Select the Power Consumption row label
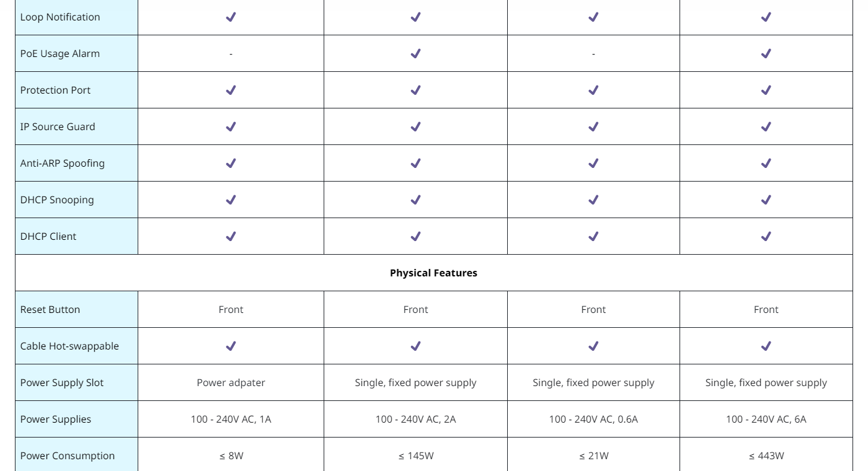The width and height of the screenshot is (868, 471). (x=68, y=456)
